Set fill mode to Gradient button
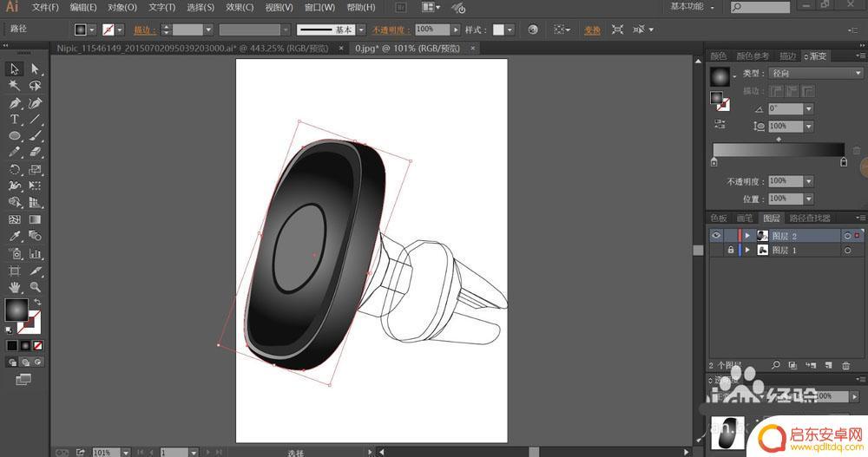 tap(25, 345)
